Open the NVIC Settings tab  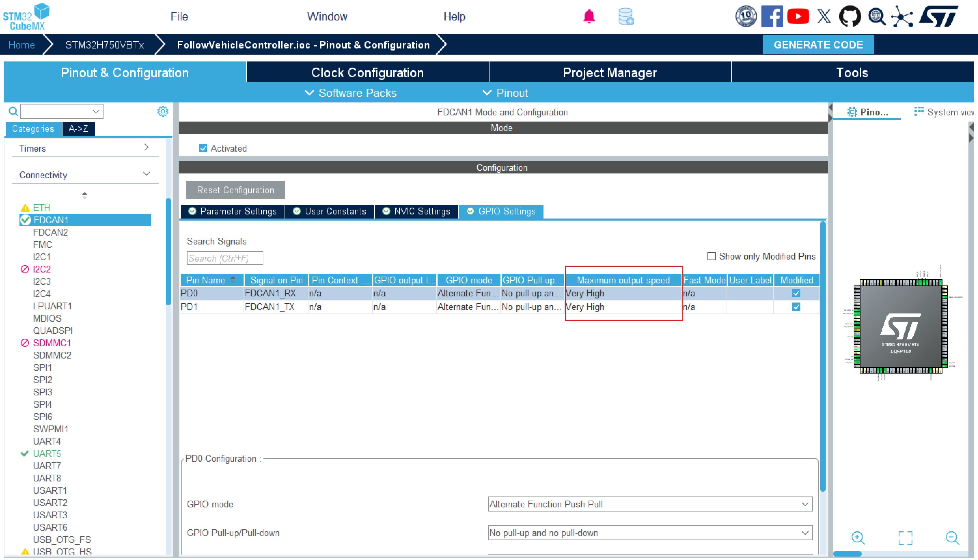pos(416,211)
